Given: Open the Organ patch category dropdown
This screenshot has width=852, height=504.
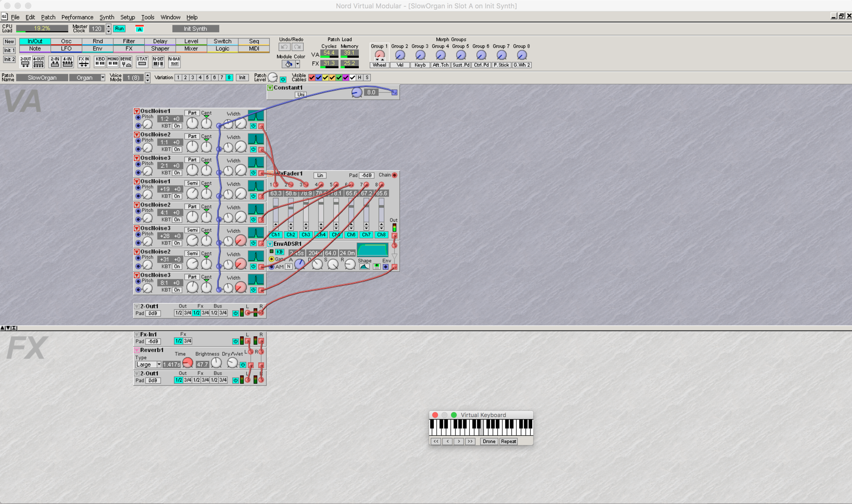Looking at the screenshot, I should [103, 78].
